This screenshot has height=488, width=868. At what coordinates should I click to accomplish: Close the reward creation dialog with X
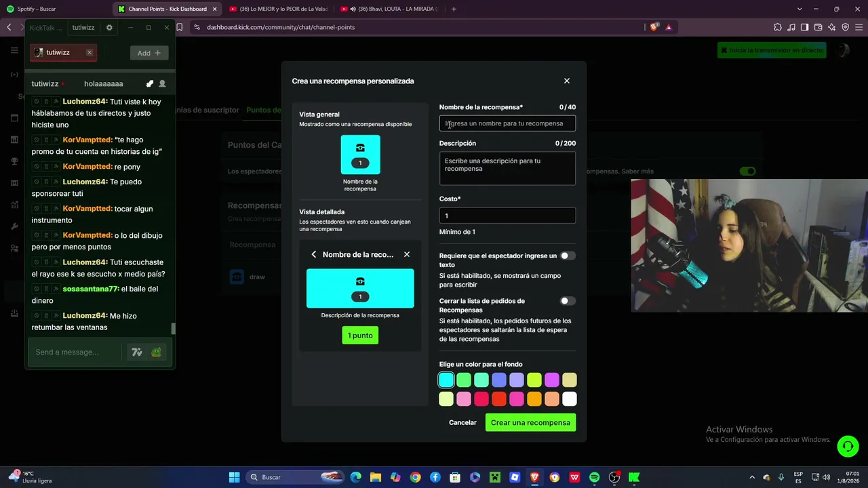point(567,81)
